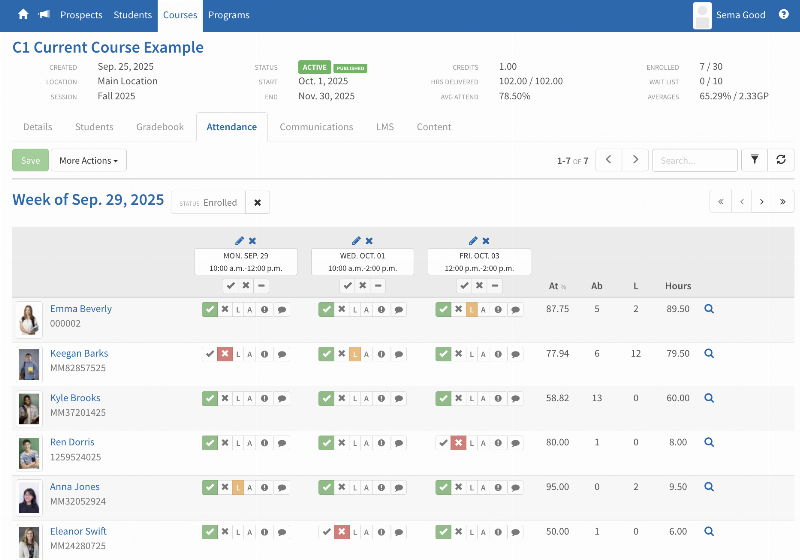Click the Home icon in top bar
This screenshot has height=560, width=800.
pos(23,15)
